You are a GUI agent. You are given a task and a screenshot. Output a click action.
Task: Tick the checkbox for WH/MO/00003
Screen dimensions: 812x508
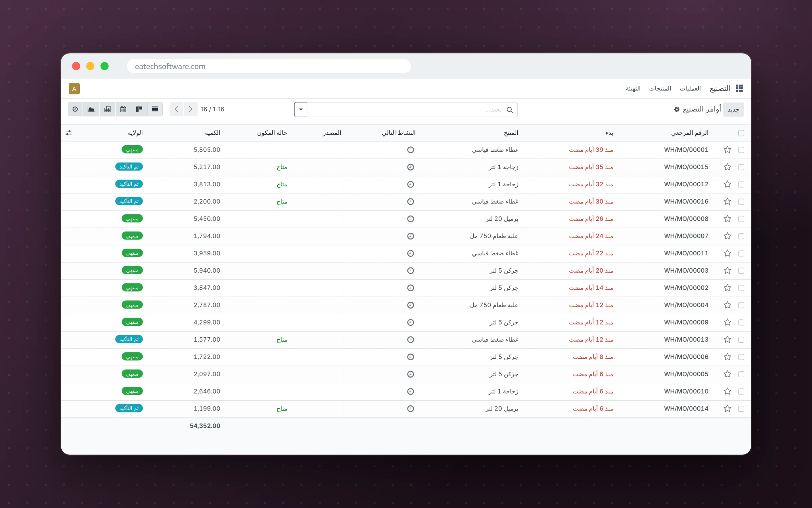(741, 271)
